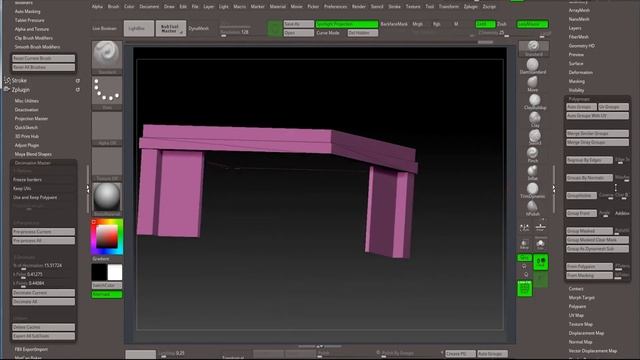The image size is (640, 360).
Task: Toggle BackfaceMask option
Action: 394,24
